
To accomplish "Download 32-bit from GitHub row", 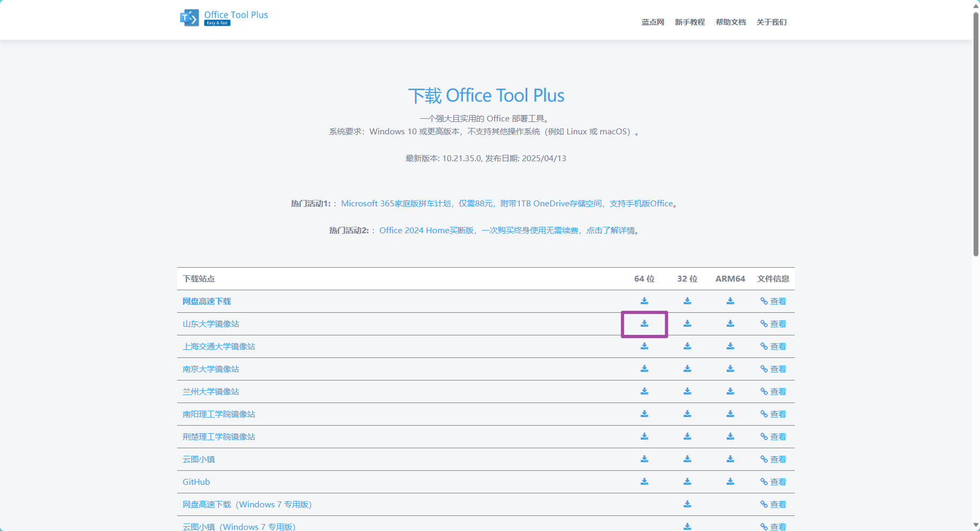I will tap(687, 482).
